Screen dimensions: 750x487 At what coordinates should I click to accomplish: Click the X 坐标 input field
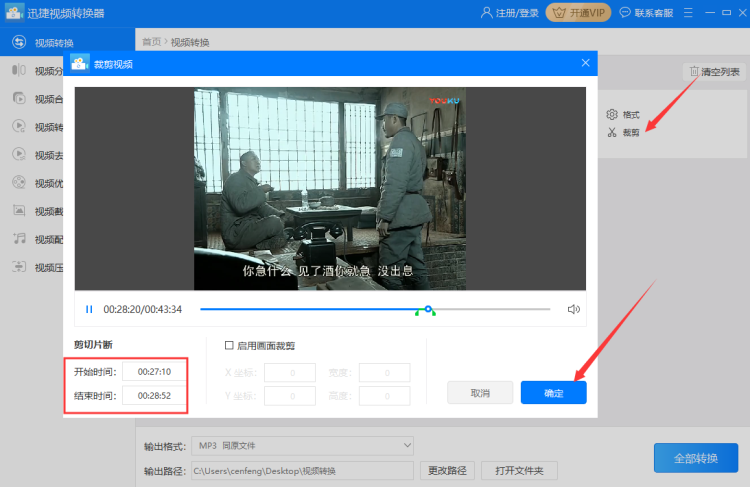coord(290,373)
